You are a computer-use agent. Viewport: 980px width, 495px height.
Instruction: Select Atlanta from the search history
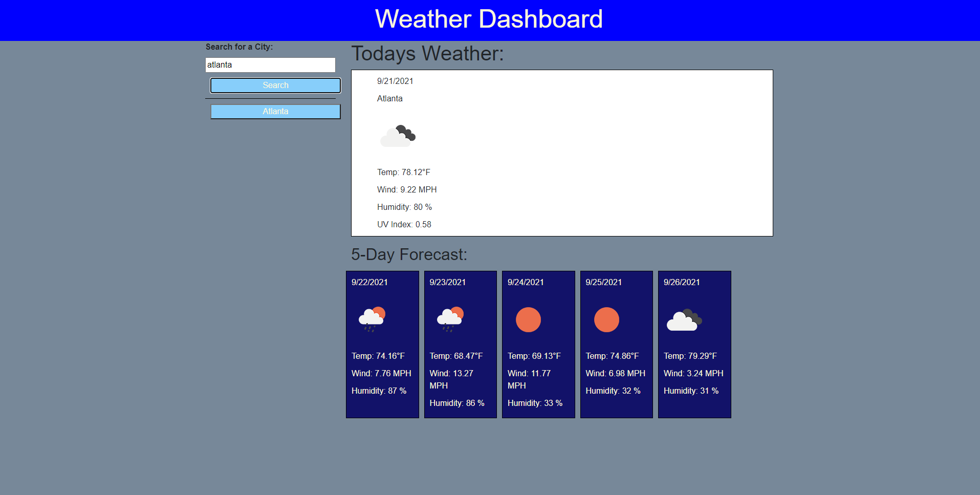point(275,112)
